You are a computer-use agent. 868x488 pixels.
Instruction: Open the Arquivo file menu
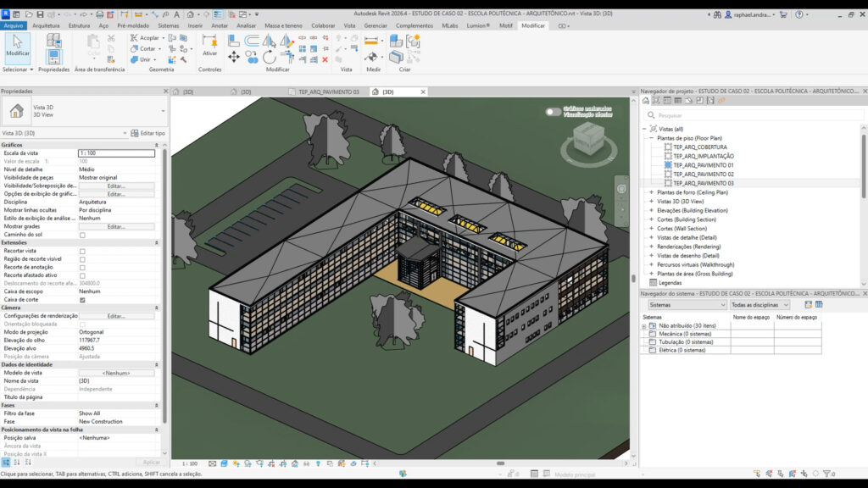click(14, 25)
